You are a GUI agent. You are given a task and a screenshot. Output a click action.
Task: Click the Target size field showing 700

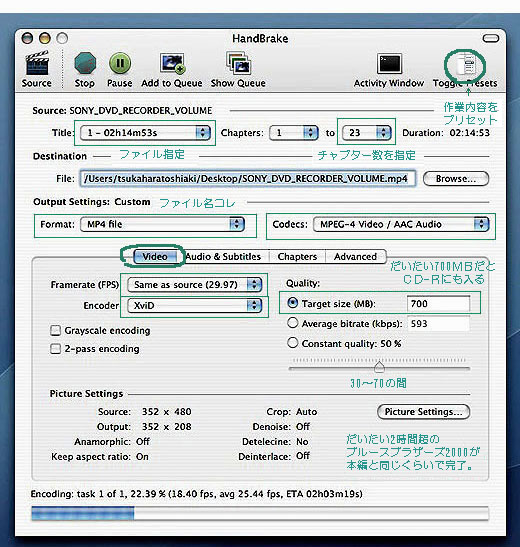click(x=438, y=304)
